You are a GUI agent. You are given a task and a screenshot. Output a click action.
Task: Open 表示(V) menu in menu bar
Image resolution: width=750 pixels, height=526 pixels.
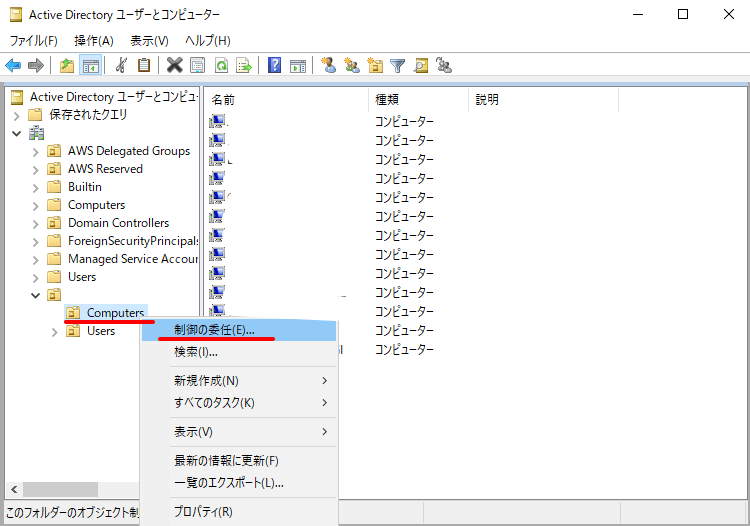149,41
